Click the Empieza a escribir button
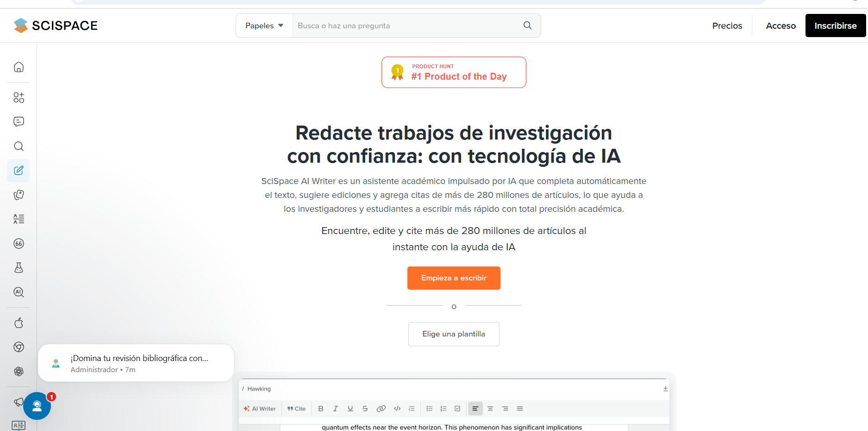Image resolution: width=868 pixels, height=431 pixels. pyautogui.click(x=454, y=278)
